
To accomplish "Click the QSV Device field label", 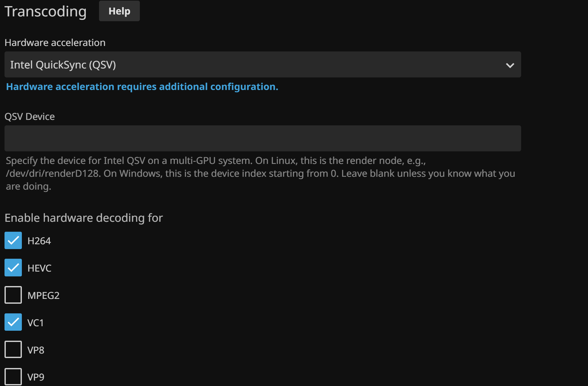I will coord(30,117).
